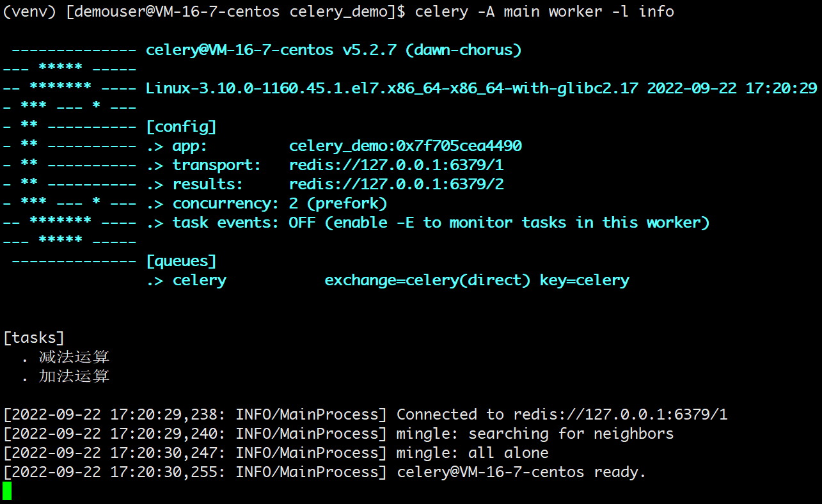Viewport: 822px width, 504px height.
Task: Click the queue details 'exchange=celery(direct) key=celery'
Action: [x=477, y=280]
